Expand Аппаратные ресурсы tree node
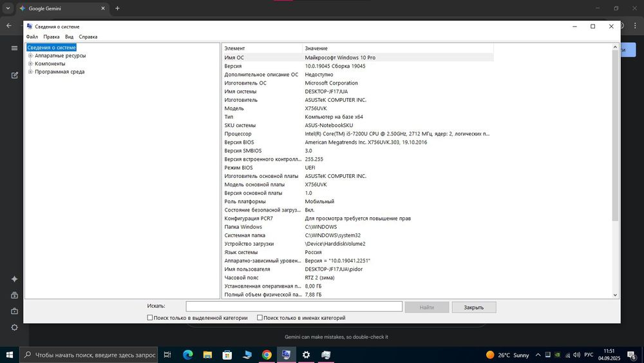Screen dimensions: 644x363 tap(30, 55)
